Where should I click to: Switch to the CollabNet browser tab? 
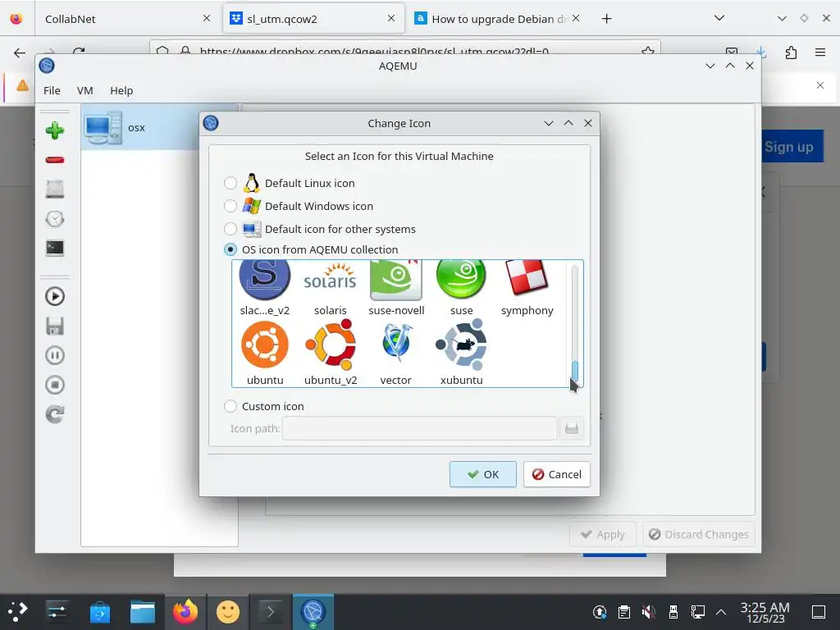(x=127, y=19)
